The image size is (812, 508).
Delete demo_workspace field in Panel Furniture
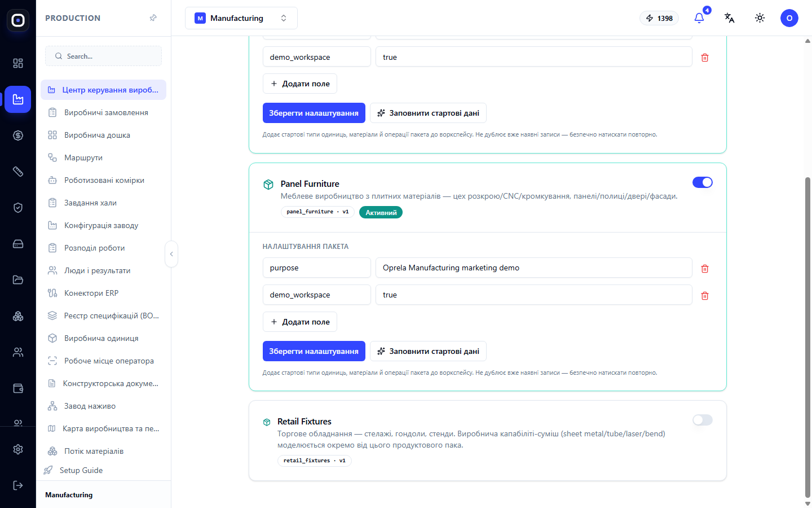pos(705,296)
